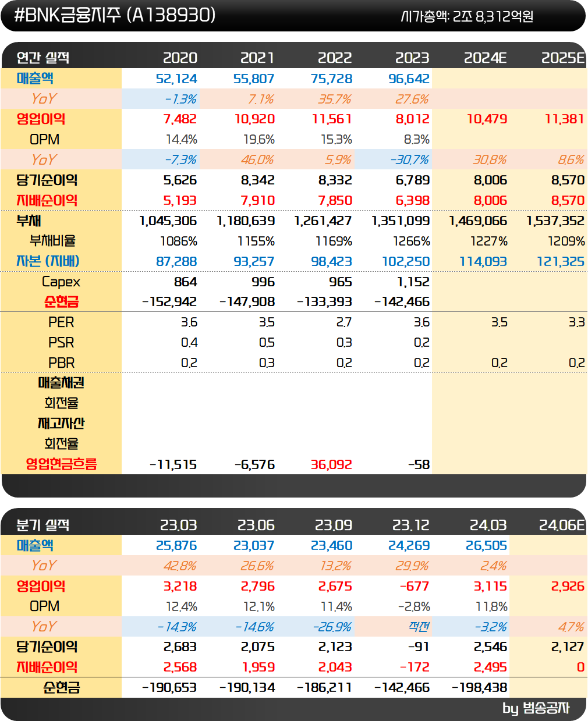Click operating profit value 7,482
Viewport: 588px width, 721px height.
(180, 119)
